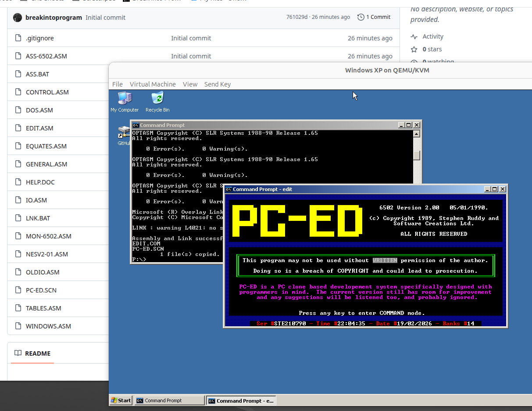Viewport: 532px width, 411px height.
Task: Click PC-ED window title bar icon
Action: pos(229,189)
